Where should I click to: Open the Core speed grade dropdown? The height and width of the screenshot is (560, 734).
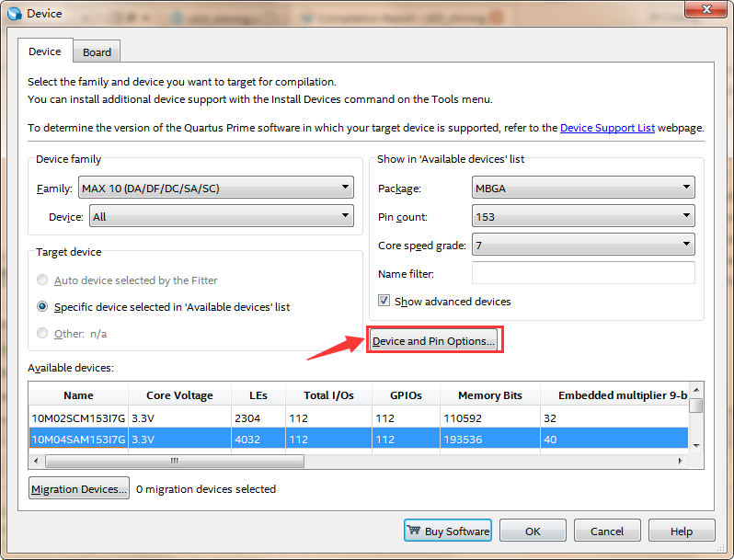point(583,245)
